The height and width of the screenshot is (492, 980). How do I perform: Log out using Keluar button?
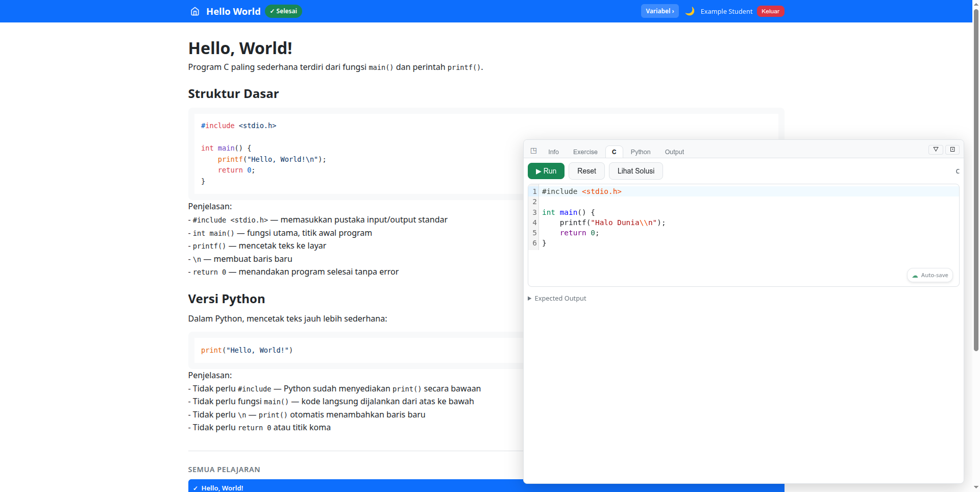pos(770,11)
